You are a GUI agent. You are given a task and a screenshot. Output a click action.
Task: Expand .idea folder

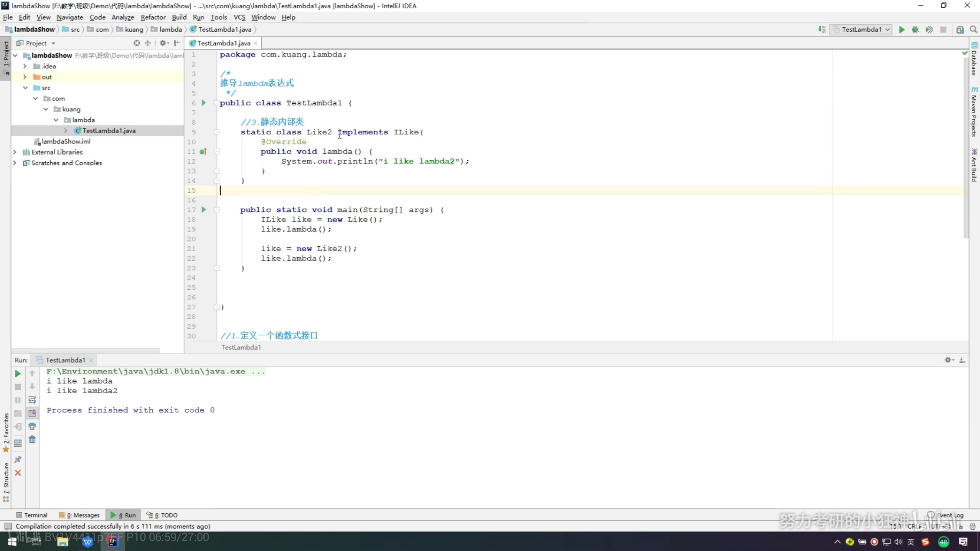click(25, 66)
